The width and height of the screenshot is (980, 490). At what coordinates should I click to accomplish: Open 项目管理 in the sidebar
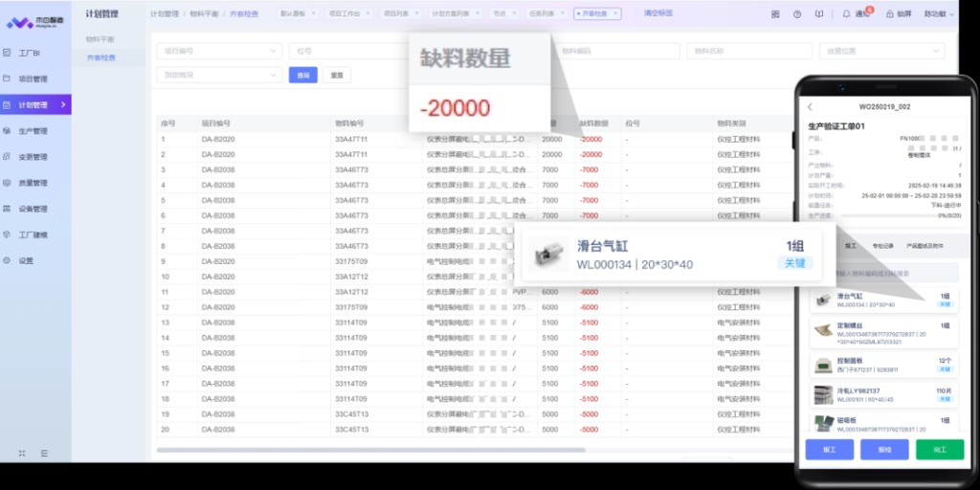(x=33, y=78)
